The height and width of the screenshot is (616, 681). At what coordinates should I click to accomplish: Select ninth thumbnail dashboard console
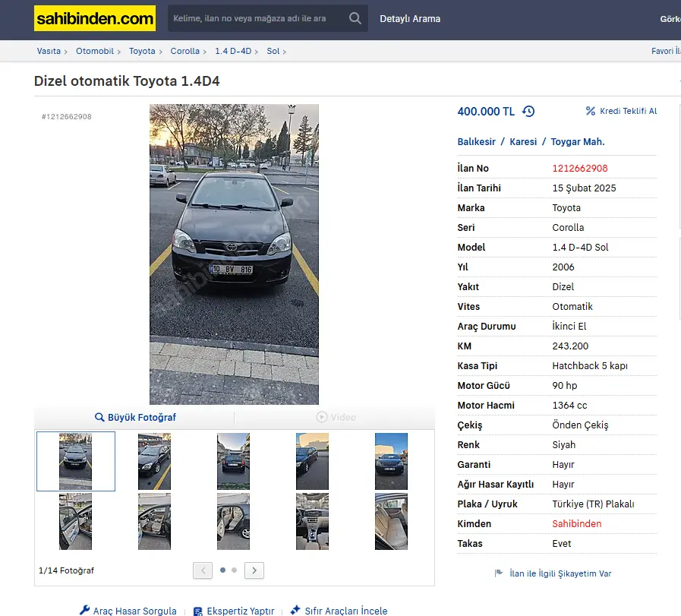[312, 521]
